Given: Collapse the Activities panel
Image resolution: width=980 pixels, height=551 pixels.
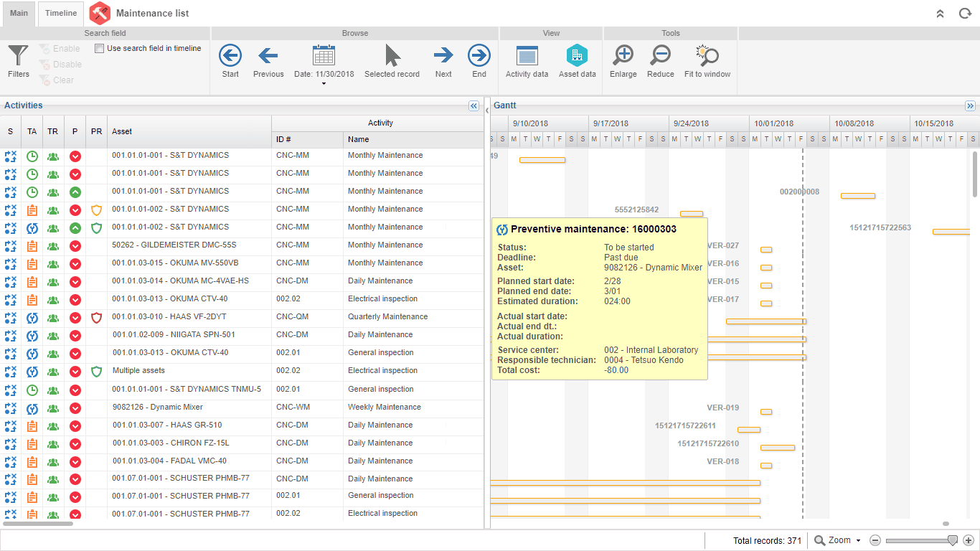Looking at the screenshot, I should [x=473, y=105].
